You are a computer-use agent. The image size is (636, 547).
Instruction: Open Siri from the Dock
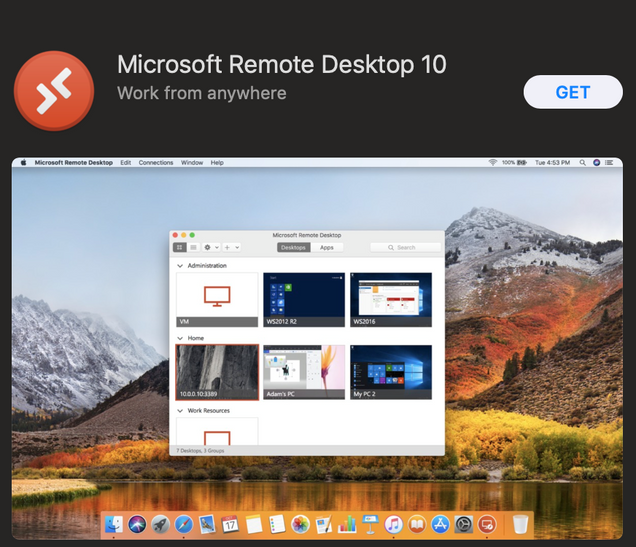point(137,525)
